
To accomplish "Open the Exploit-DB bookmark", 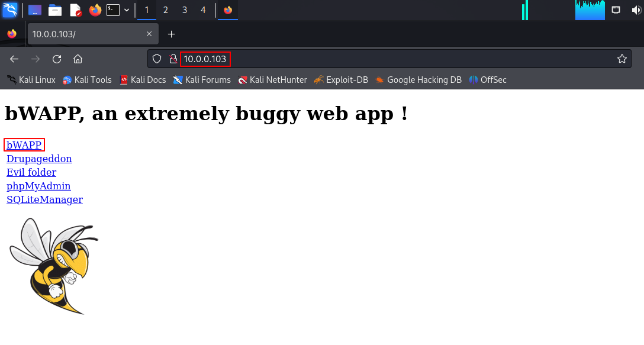I will coord(341,80).
